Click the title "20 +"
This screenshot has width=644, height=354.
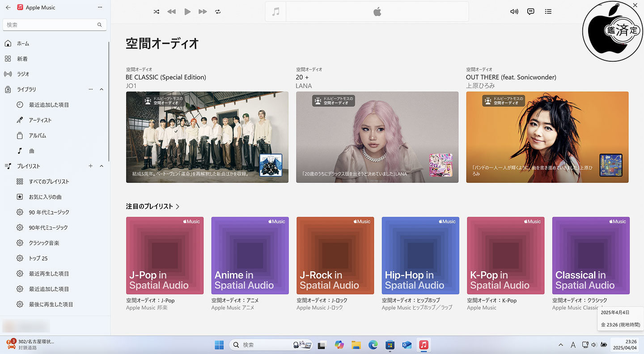302,77
